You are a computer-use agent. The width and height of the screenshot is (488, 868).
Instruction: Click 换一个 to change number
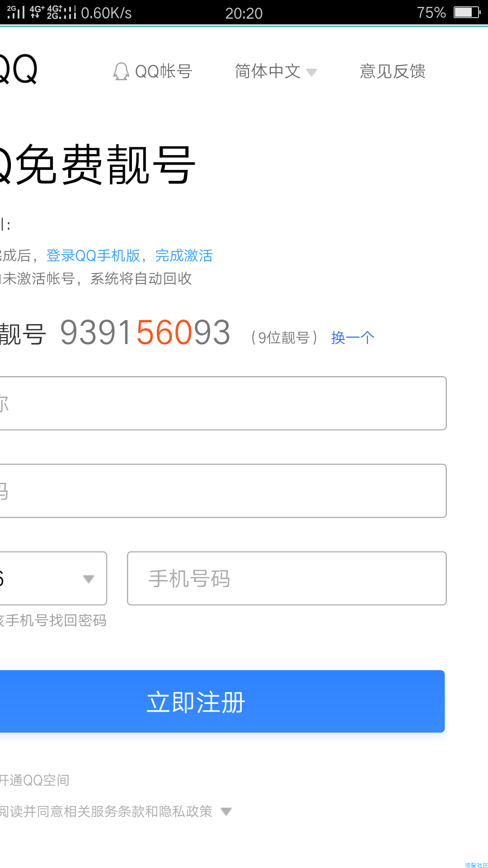353,337
